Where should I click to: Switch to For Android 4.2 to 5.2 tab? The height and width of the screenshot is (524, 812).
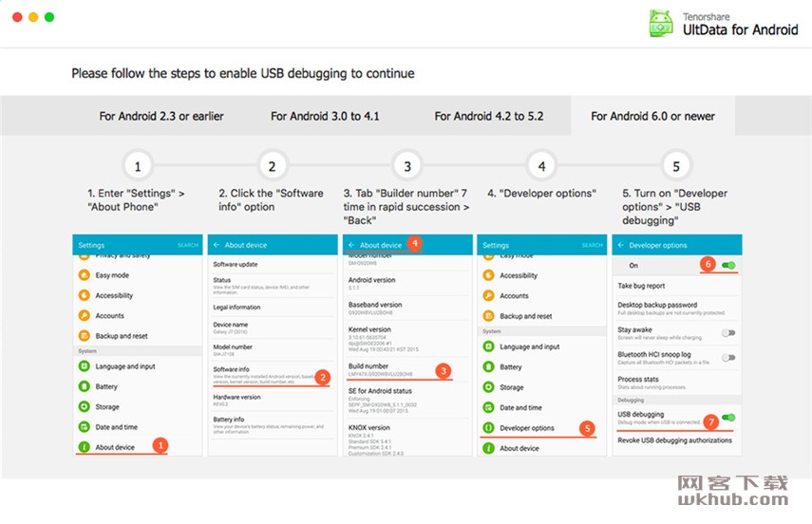tap(489, 116)
